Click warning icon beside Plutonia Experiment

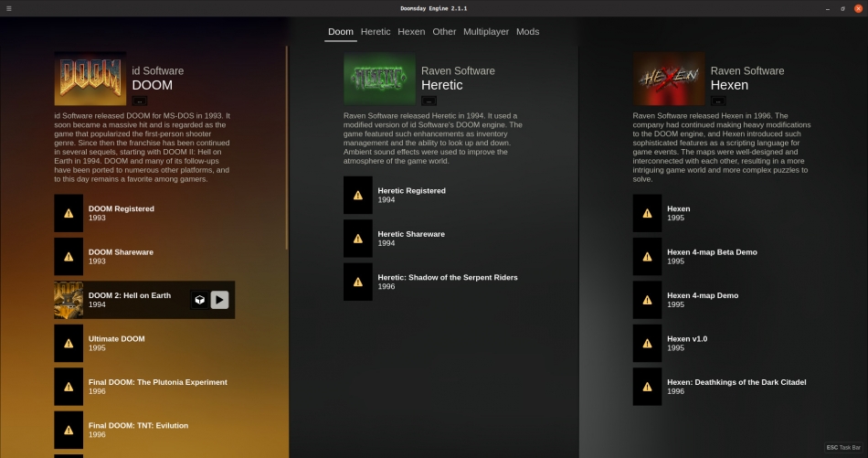coord(69,387)
